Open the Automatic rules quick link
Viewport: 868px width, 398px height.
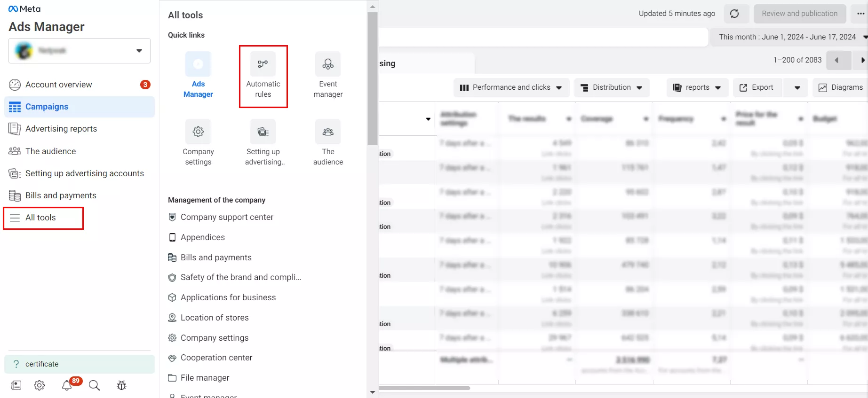[263, 77]
